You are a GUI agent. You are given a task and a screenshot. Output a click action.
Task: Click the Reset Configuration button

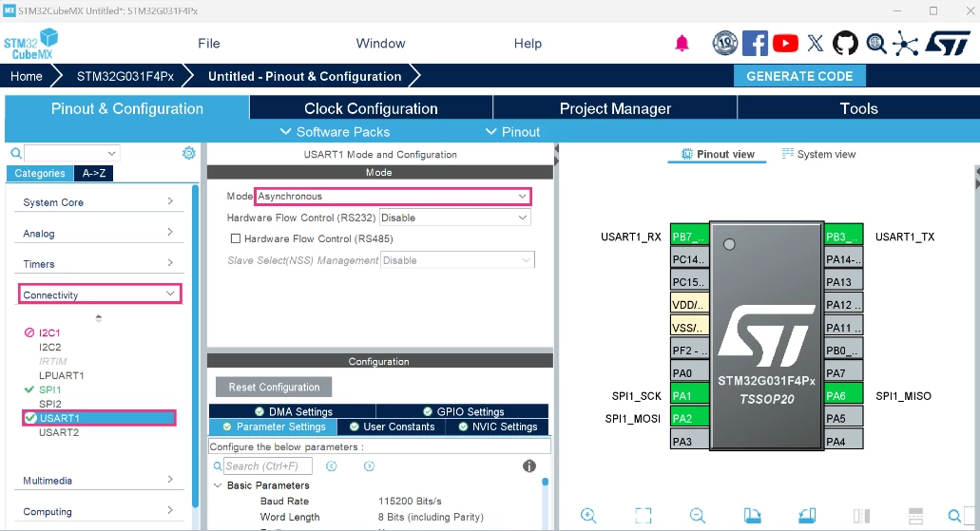(274, 387)
